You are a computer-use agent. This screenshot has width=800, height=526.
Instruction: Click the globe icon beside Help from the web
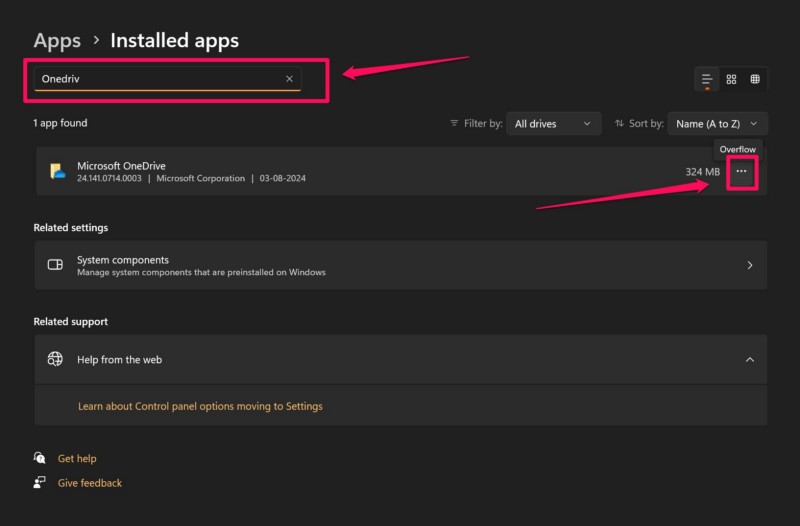pos(56,359)
